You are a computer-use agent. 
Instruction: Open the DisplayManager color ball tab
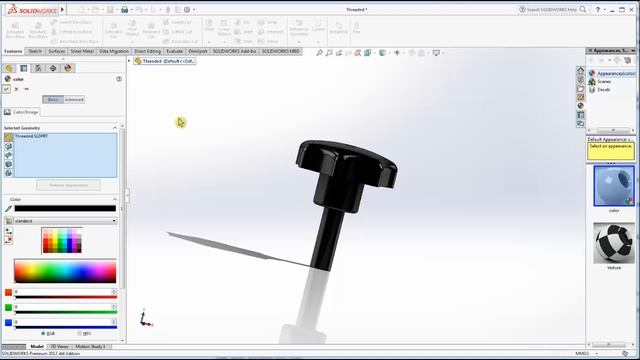pyautogui.click(x=68, y=68)
